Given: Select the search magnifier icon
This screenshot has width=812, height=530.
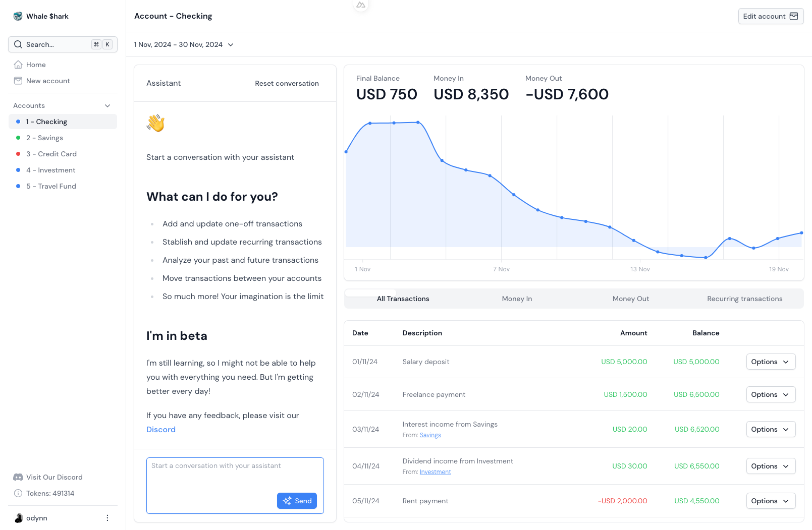Looking at the screenshot, I should pyautogui.click(x=18, y=44).
